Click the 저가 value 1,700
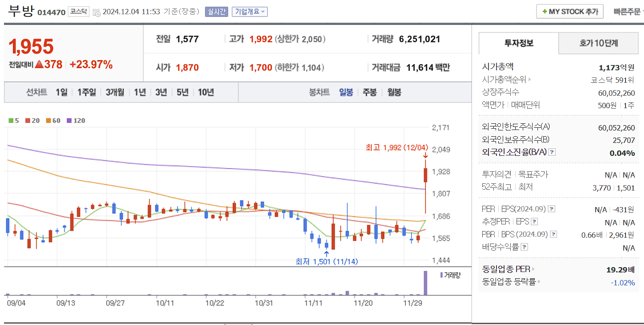The width and height of the screenshot is (644, 325). 261,68
